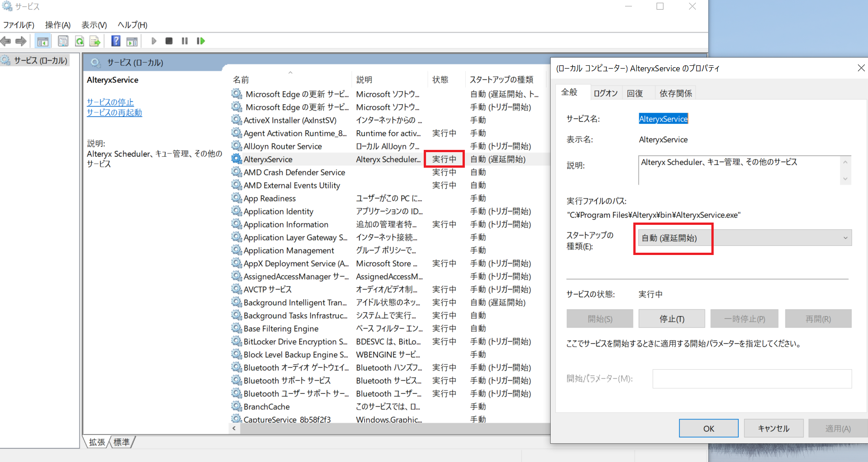Click gear icon of Application Identity row

(237, 211)
